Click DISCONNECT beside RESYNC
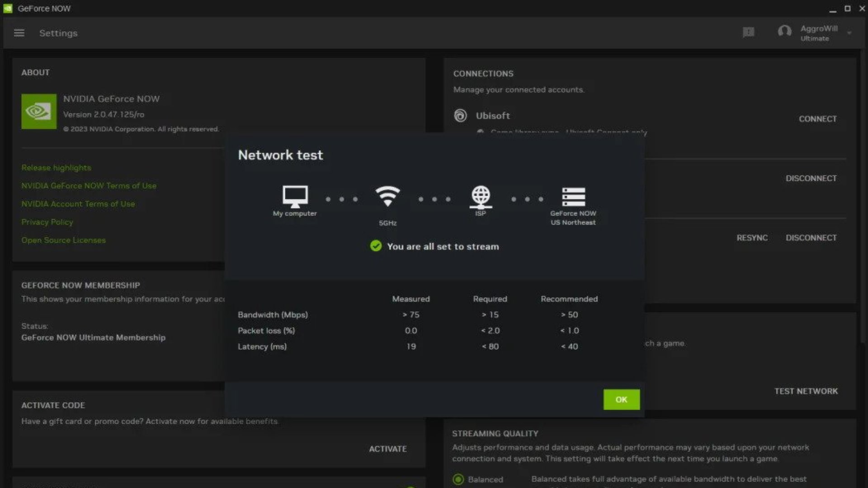868x488 pixels. point(811,238)
